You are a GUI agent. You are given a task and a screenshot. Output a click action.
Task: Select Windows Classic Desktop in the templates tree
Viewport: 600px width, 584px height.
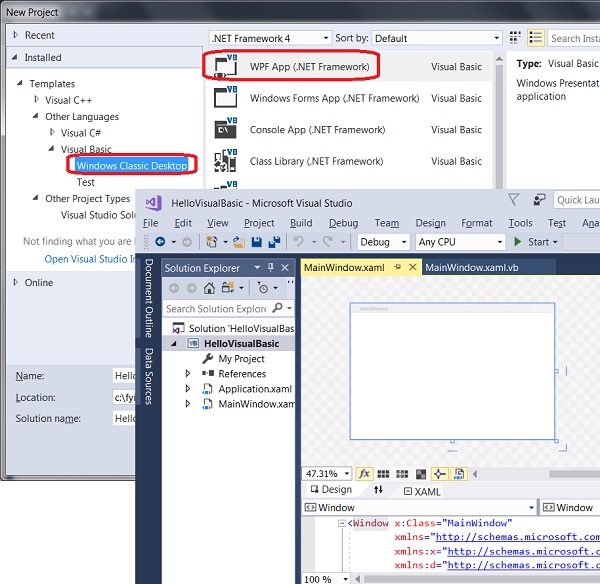click(x=132, y=165)
